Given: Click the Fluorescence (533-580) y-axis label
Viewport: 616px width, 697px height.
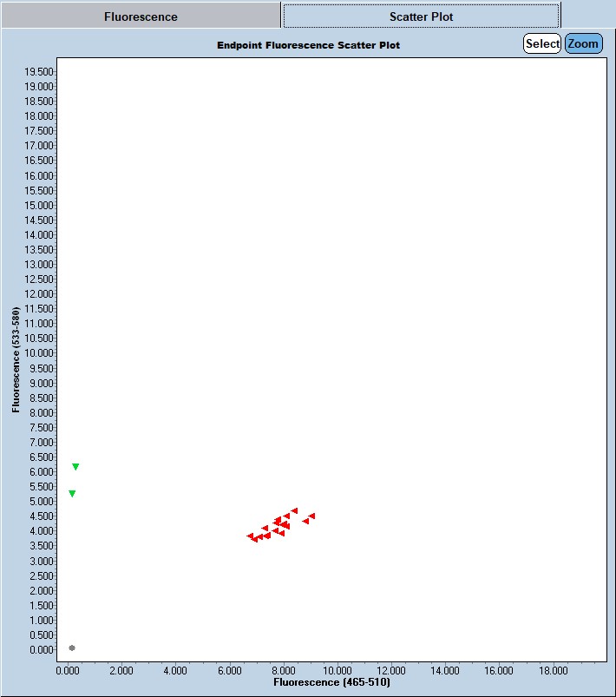Looking at the screenshot, I should coord(16,358).
